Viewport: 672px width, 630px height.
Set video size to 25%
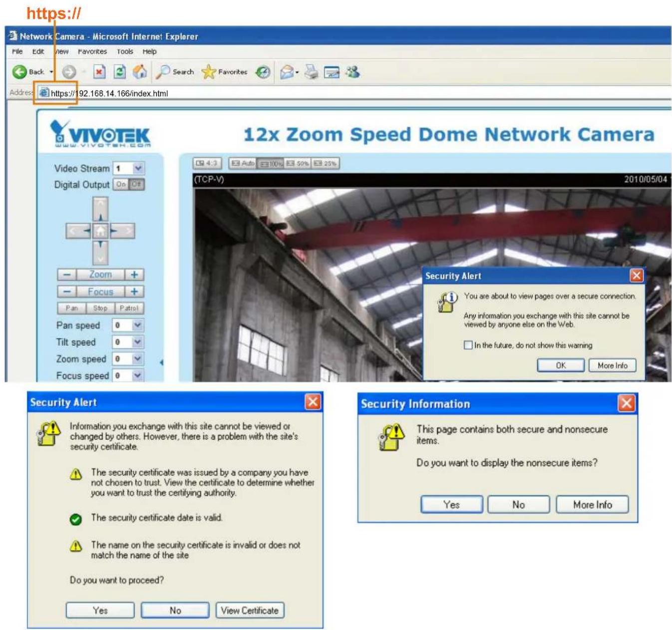pyautogui.click(x=326, y=163)
